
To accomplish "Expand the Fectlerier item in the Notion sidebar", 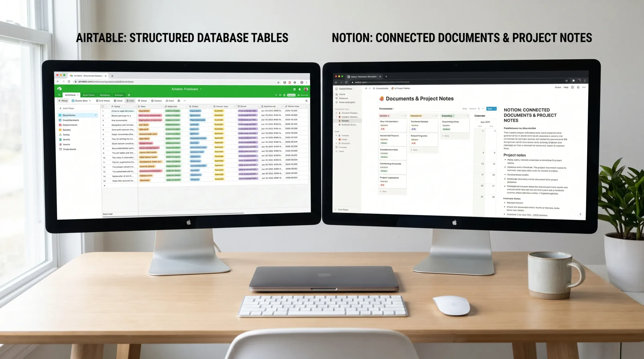I will click(x=336, y=136).
